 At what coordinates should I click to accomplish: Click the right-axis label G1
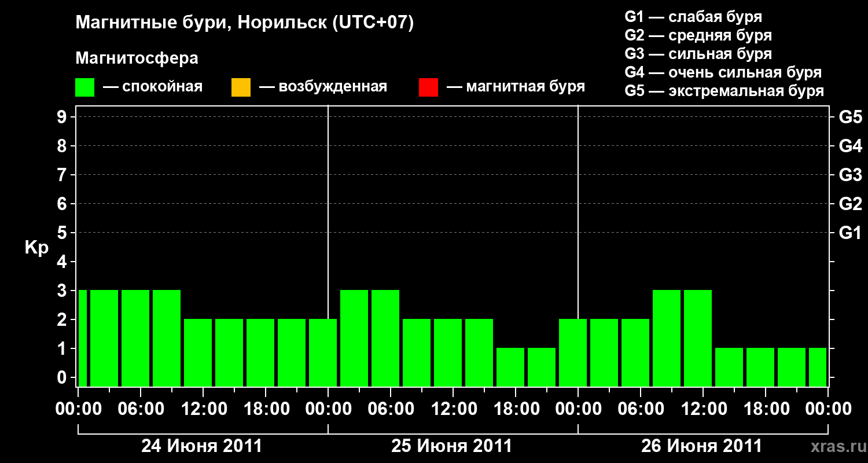tap(850, 233)
